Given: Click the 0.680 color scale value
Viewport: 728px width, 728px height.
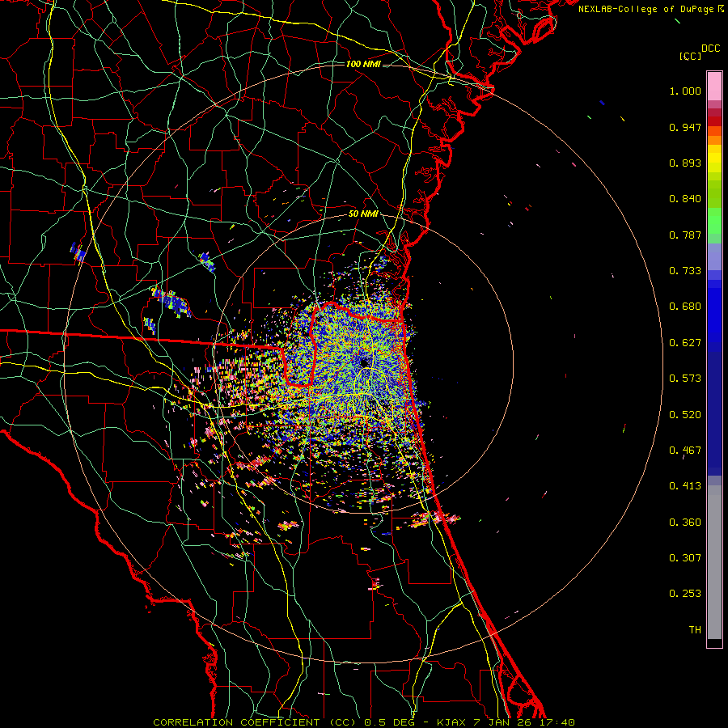Looking at the screenshot, I should click(x=685, y=307).
